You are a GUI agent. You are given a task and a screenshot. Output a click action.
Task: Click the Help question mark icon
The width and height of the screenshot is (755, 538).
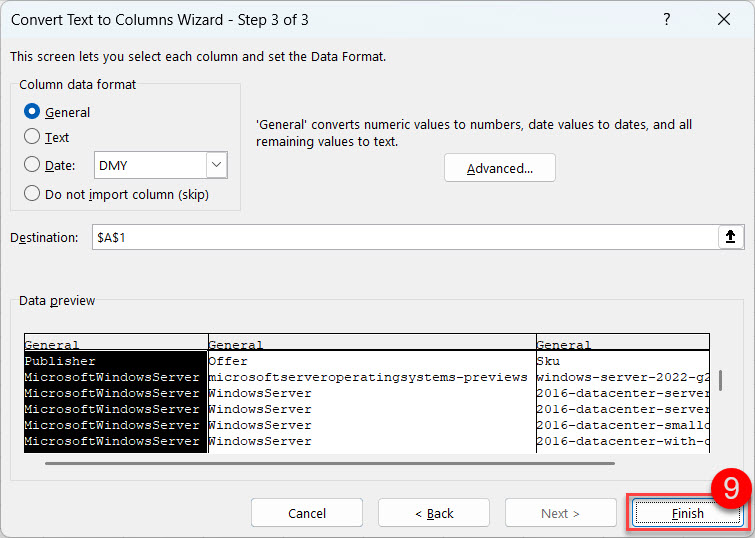point(667,20)
